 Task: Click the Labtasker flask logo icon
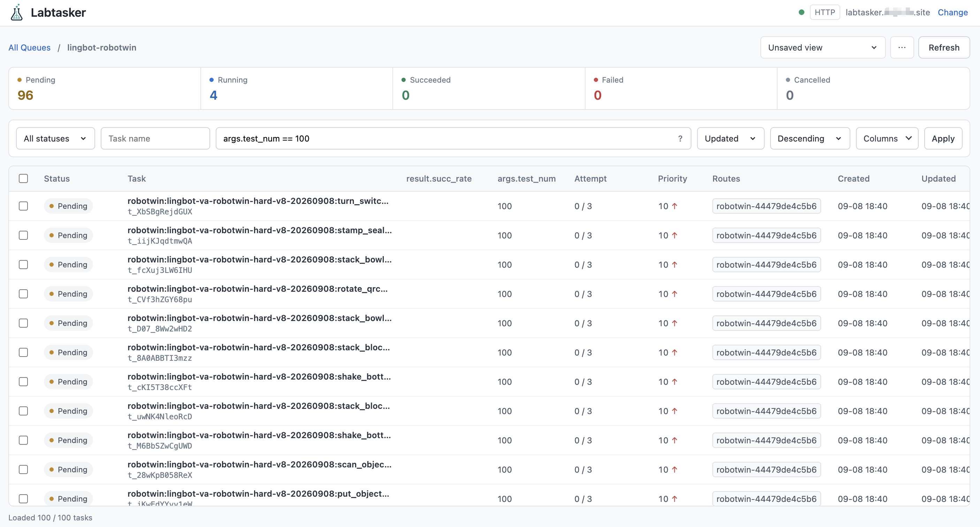(16, 12)
